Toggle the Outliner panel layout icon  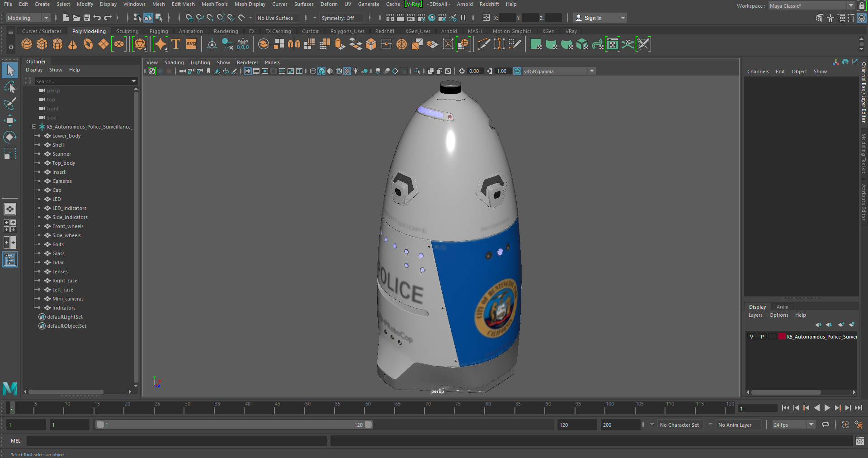point(10,259)
